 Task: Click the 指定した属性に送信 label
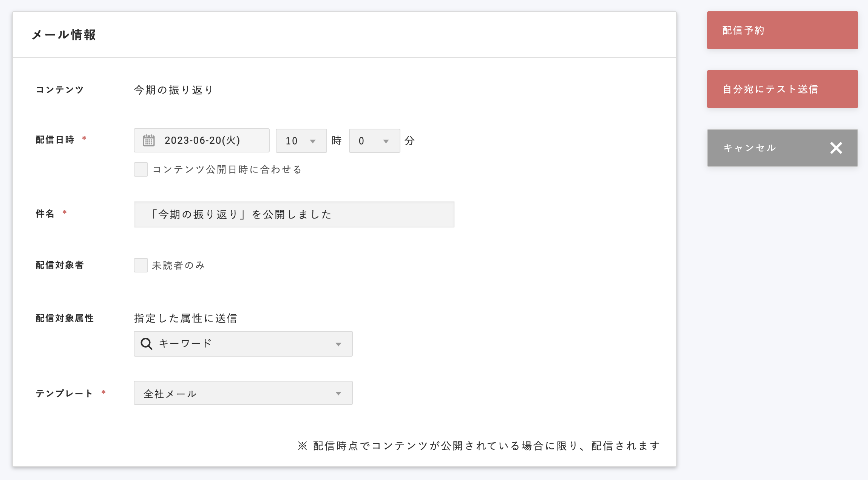(186, 318)
